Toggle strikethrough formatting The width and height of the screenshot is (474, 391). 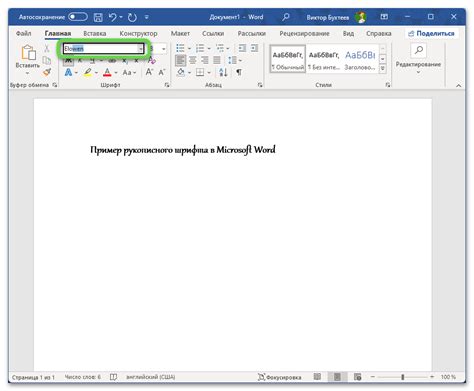point(112,61)
